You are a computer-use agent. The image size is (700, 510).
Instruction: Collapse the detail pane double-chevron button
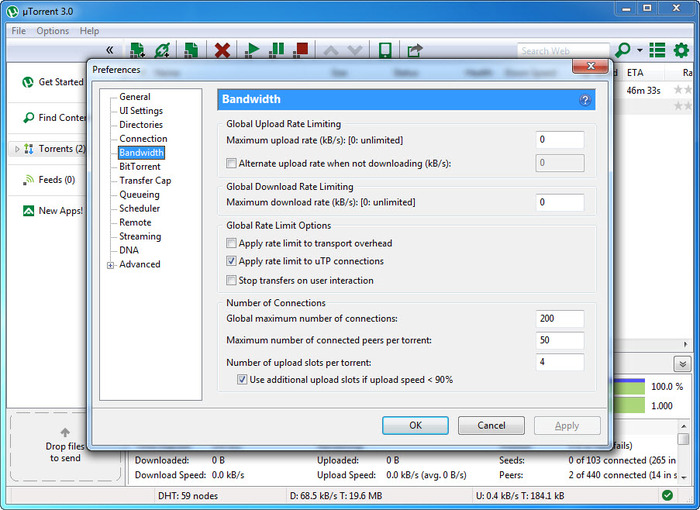pyautogui.click(x=682, y=364)
